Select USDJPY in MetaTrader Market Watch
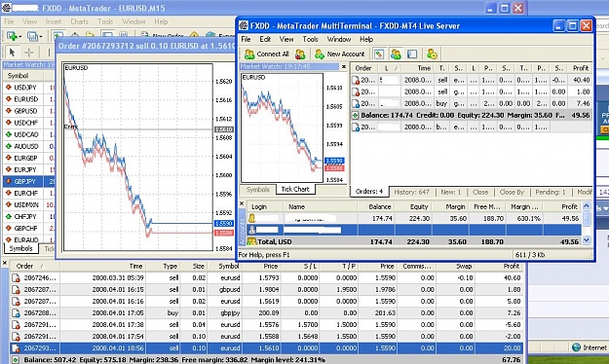Image resolution: width=609 pixels, height=364 pixels. [x=28, y=88]
